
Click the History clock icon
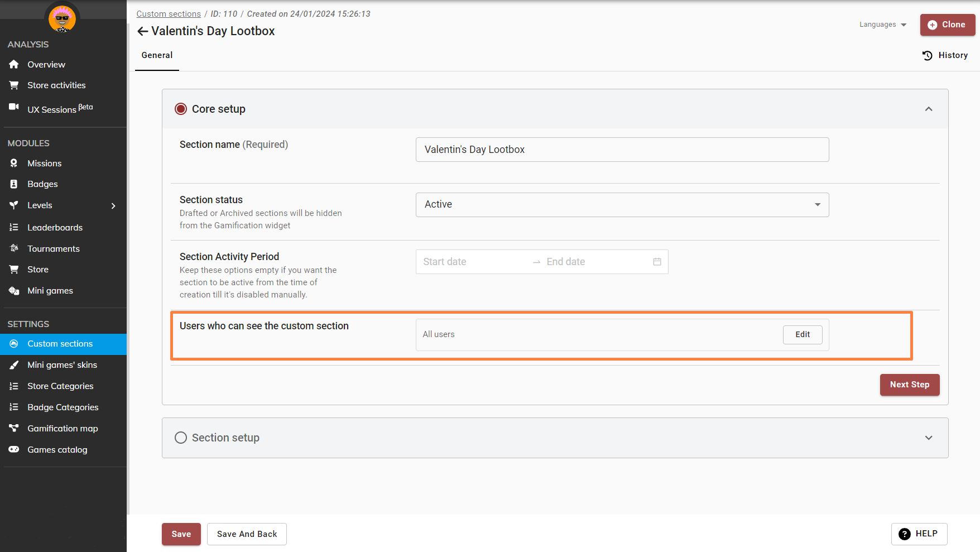tap(927, 55)
